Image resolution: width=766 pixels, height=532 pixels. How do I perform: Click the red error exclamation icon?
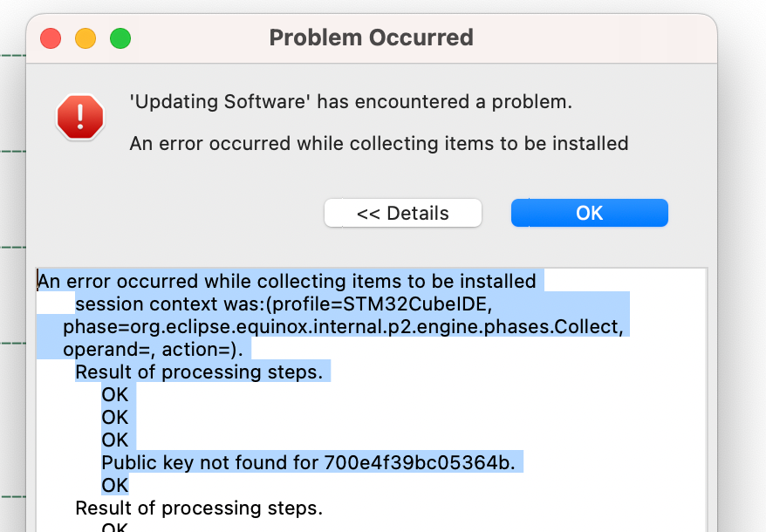click(80, 118)
